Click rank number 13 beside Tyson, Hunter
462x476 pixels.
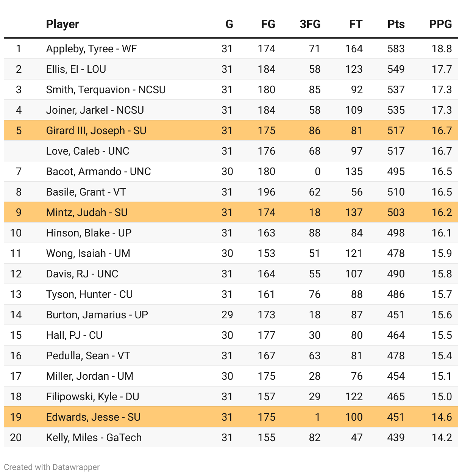tap(16, 294)
